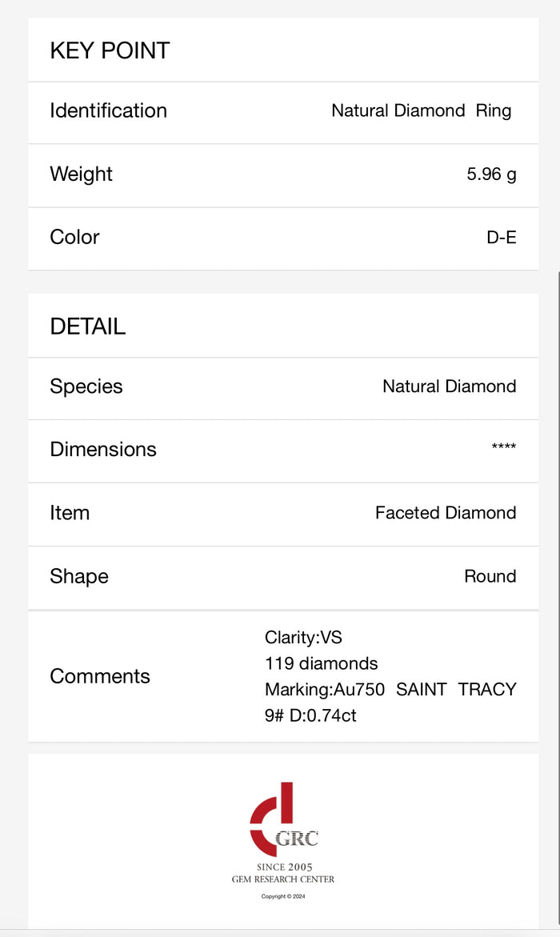
Task: Click the Comments row label
Action: click(x=99, y=676)
